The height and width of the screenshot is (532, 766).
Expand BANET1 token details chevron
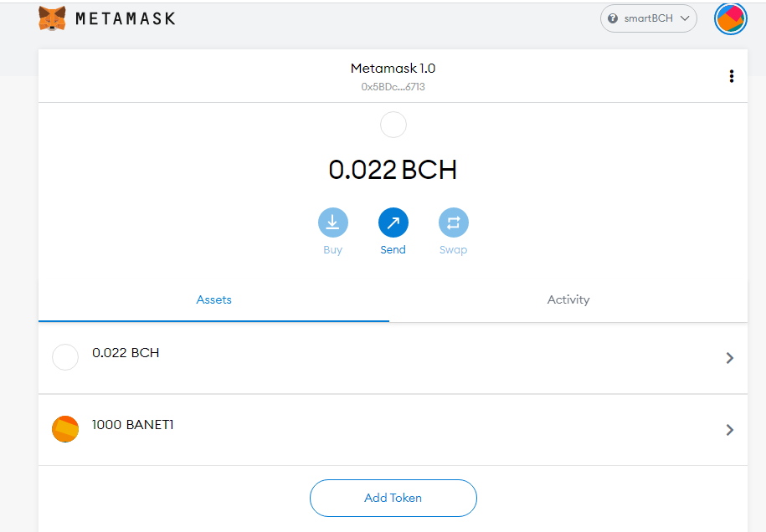tap(729, 430)
